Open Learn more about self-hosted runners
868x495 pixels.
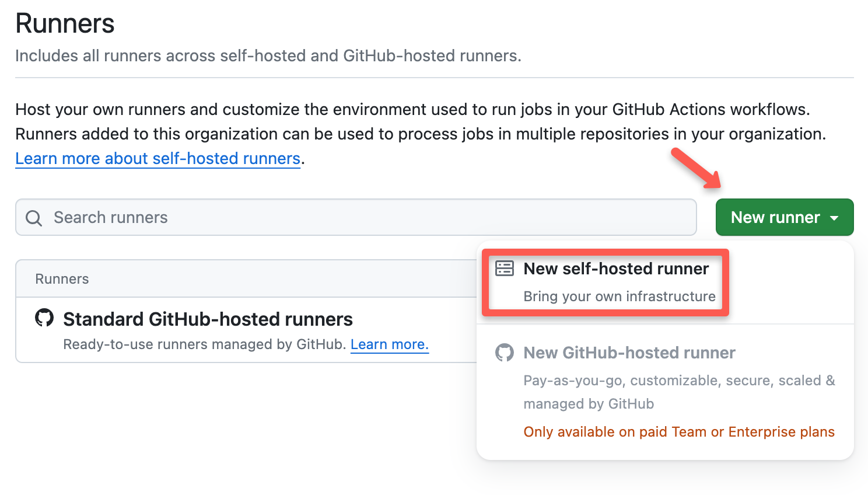[x=157, y=158]
